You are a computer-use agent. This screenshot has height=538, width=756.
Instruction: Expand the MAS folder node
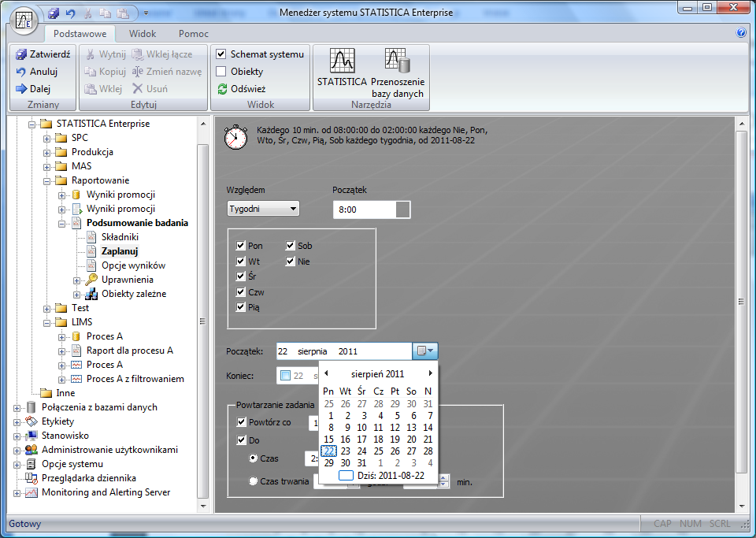[x=46, y=167]
